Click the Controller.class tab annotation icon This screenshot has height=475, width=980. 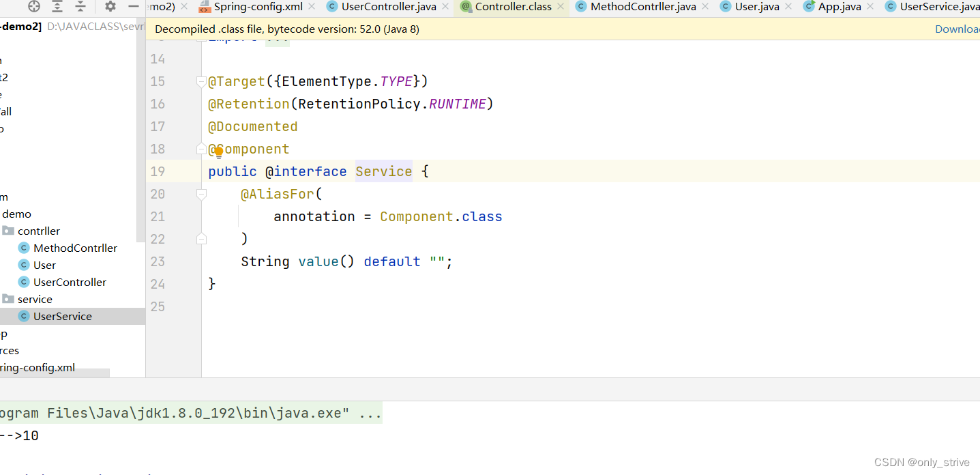click(x=466, y=7)
